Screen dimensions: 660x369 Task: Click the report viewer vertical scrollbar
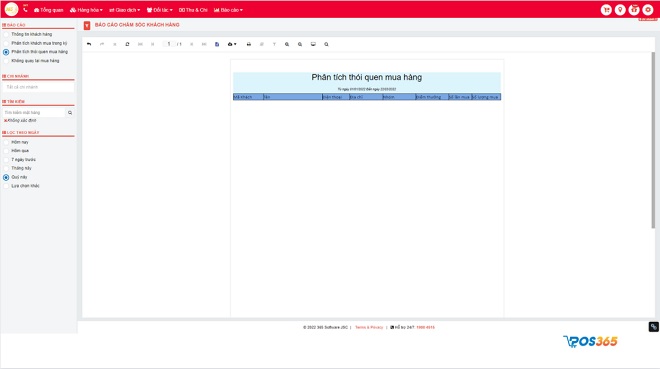653,141
